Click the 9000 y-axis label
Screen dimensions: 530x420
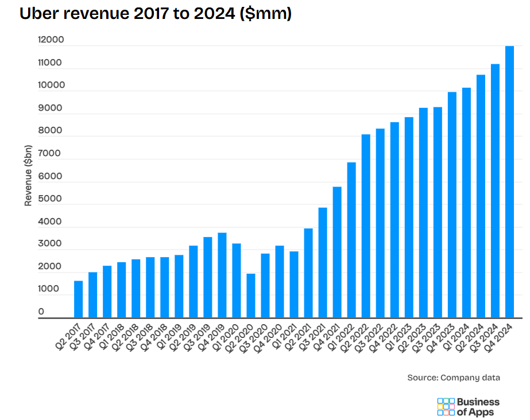(50, 108)
